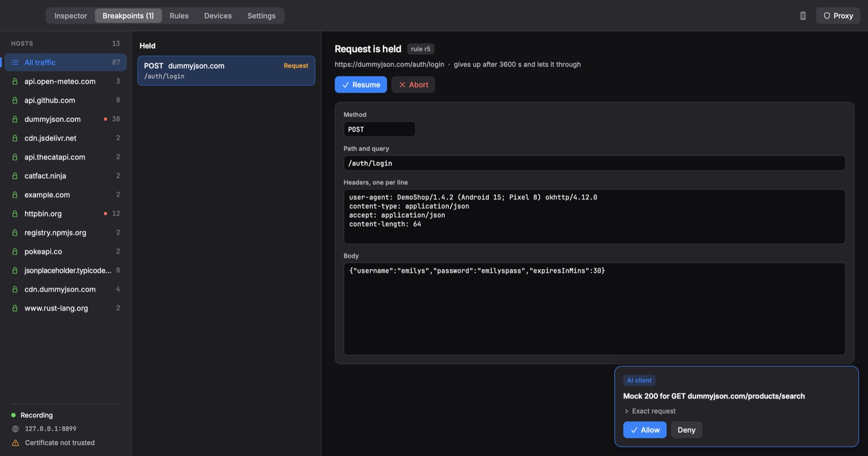Open the Settings tab

(x=261, y=16)
